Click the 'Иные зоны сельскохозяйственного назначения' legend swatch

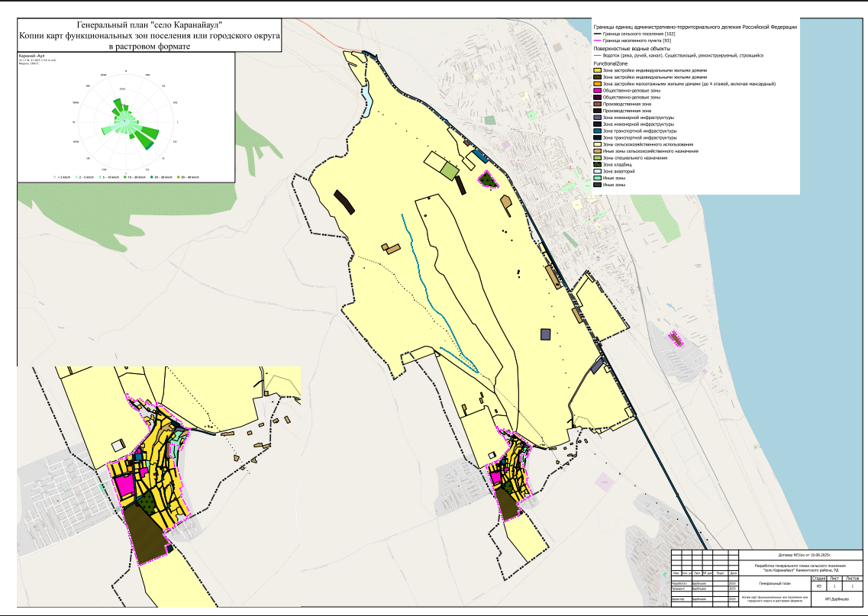coord(598,151)
